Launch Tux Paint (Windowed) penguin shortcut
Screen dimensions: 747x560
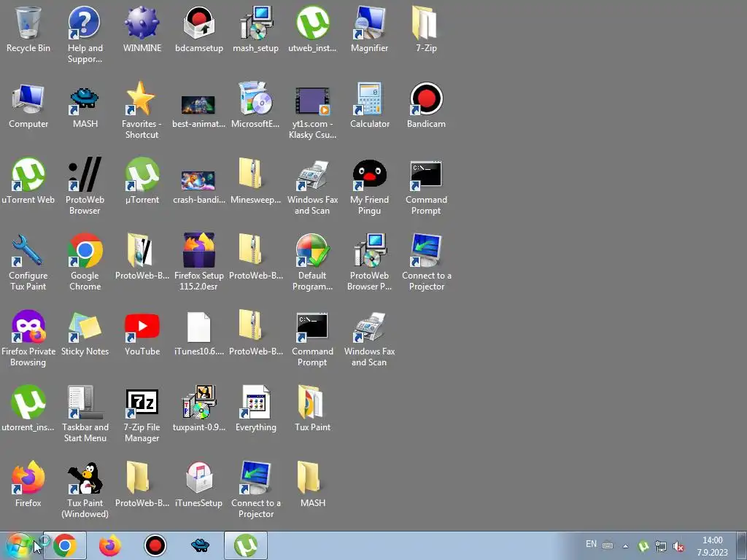(x=85, y=489)
